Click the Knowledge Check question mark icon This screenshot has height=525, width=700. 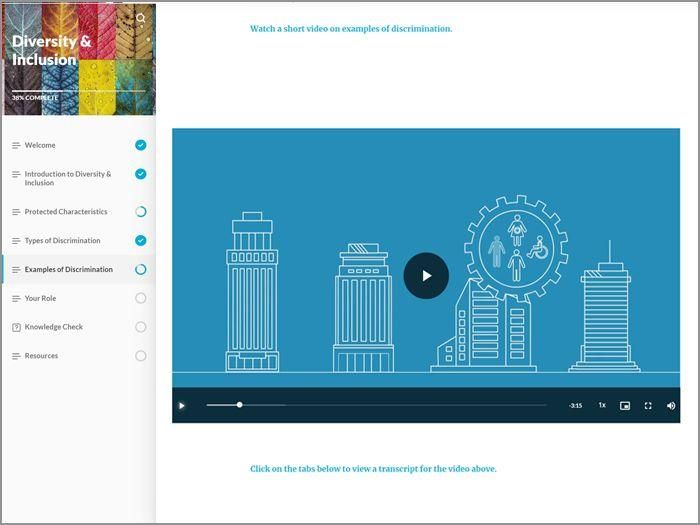pos(17,327)
